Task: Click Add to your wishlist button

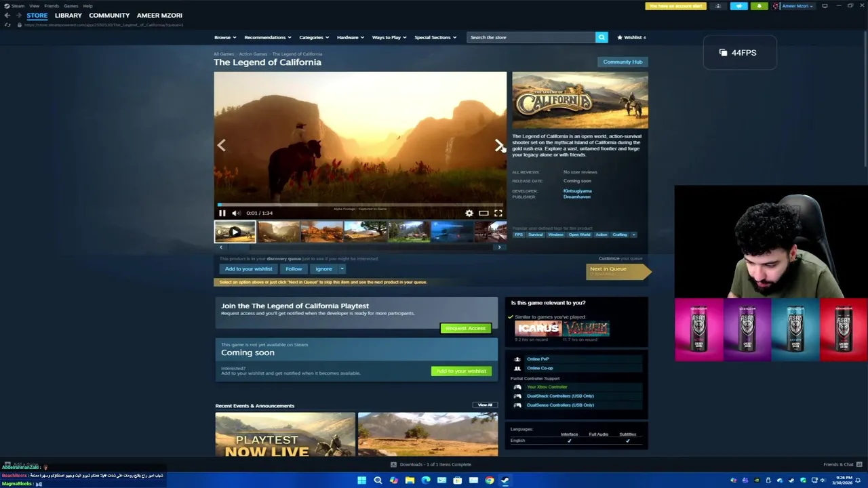Action: coord(248,269)
